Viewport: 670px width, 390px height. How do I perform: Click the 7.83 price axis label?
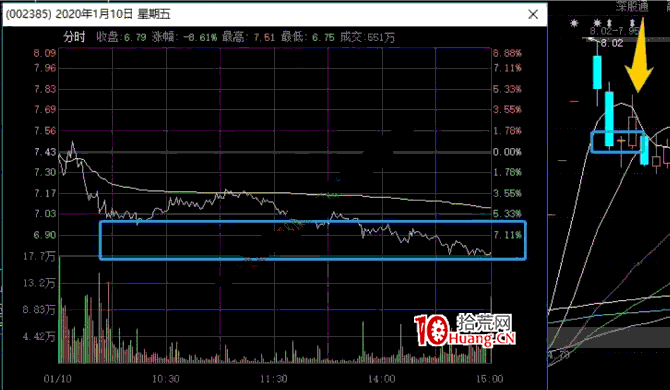click(45, 89)
